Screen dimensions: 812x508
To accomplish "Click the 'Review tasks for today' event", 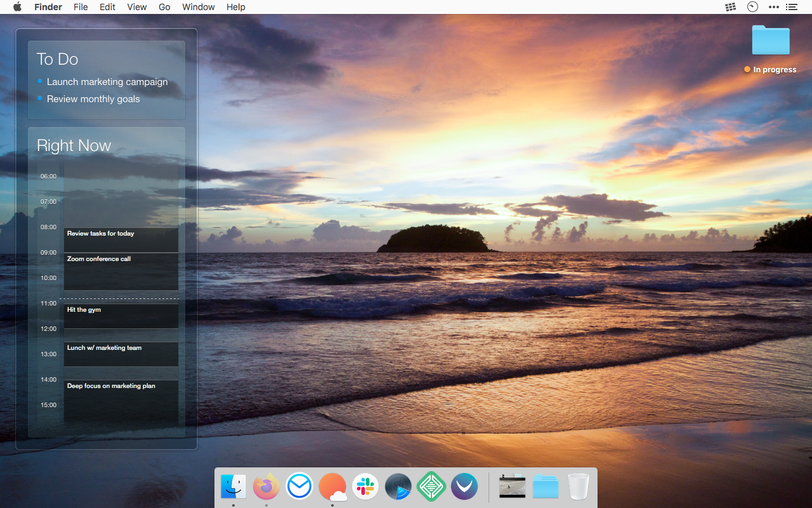I will pyautogui.click(x=121, y=240).
